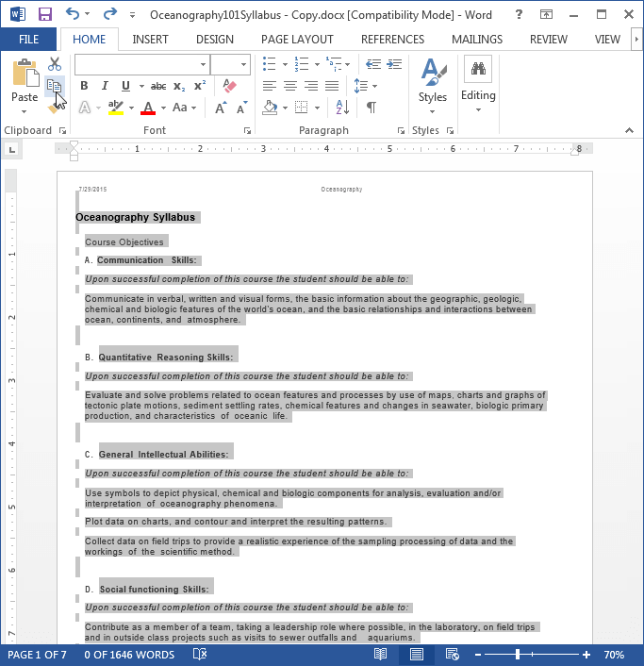
Task: Click the Center alignment icon
Action: pyautogui.click(x=290, y=86)
